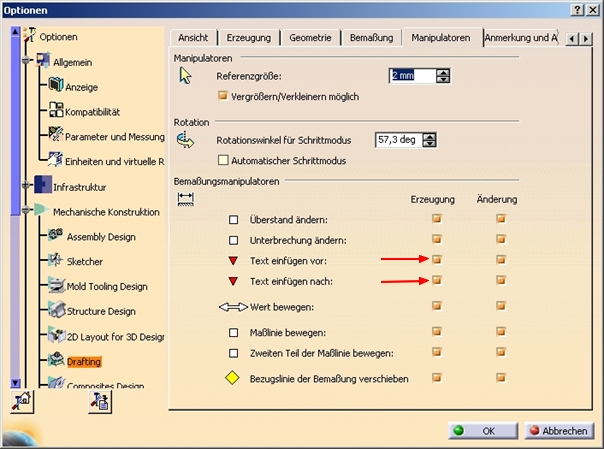The height and width of the screenshot is (449, 604).
Task: Open the Bemaßung tab
Action: (x=371, y=38)
